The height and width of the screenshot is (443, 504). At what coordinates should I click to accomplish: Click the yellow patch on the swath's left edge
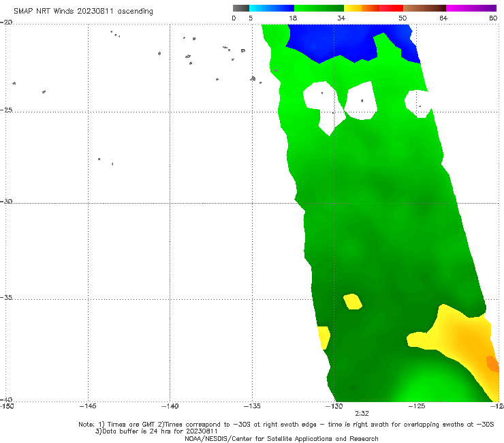point(324,337)
